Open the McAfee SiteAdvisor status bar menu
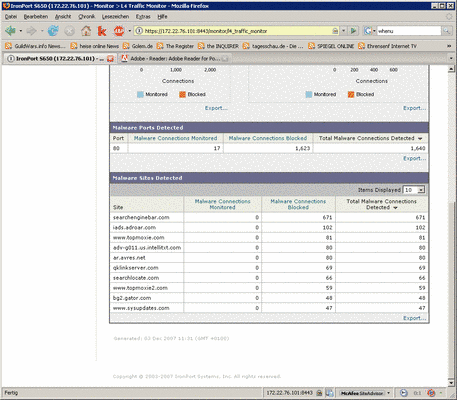Image resolution: width=457 pixels, height=400 pixels. (x=365, y=393)
